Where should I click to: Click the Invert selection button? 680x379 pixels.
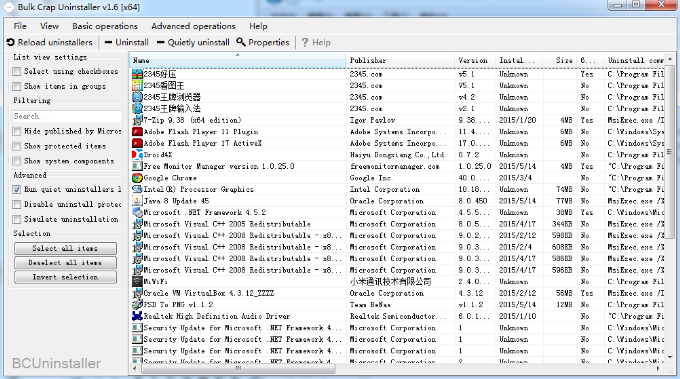[x=65, y=277]
